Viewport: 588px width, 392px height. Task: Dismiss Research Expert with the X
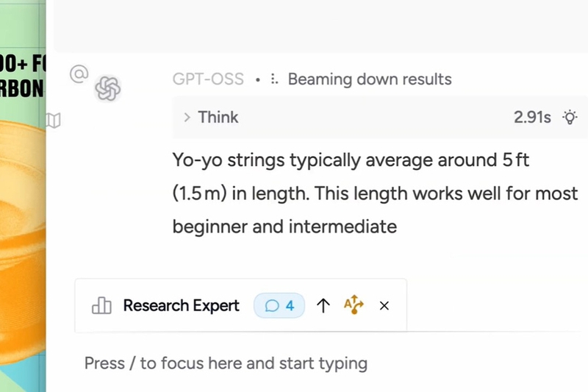point(384,306)
